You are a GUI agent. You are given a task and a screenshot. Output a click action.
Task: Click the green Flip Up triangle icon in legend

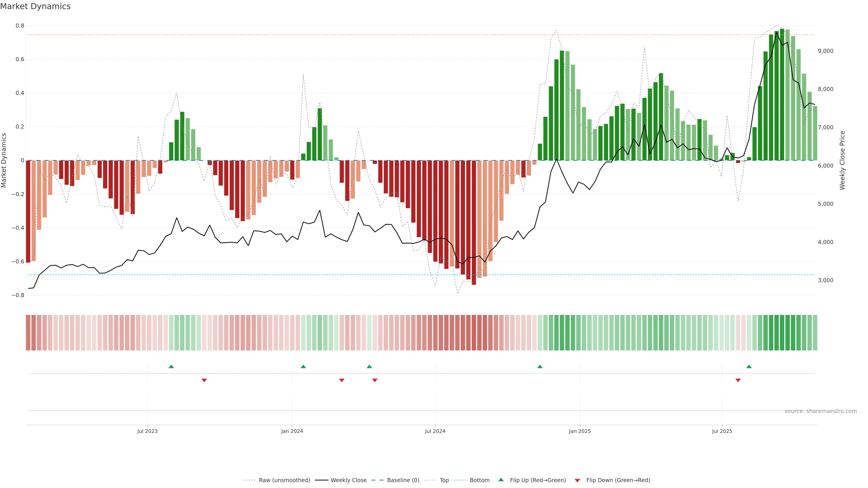501,480
